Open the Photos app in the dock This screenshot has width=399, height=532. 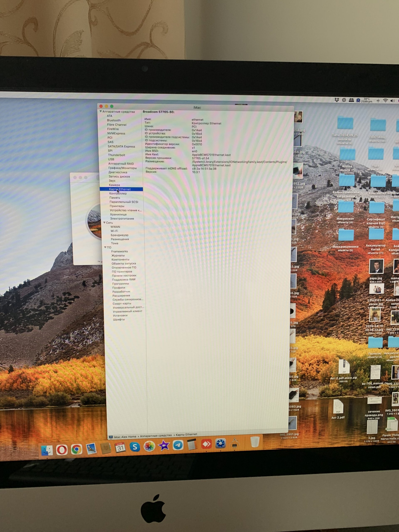[149, 447]
